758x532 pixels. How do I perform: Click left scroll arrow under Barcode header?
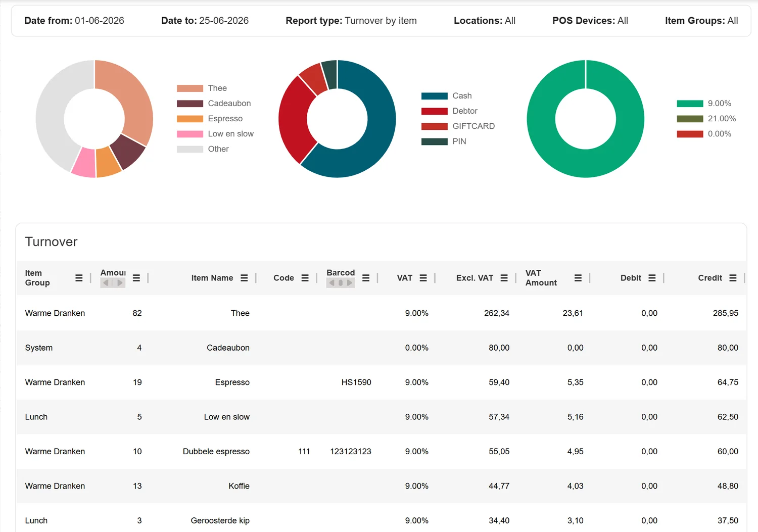coord(331,283)
